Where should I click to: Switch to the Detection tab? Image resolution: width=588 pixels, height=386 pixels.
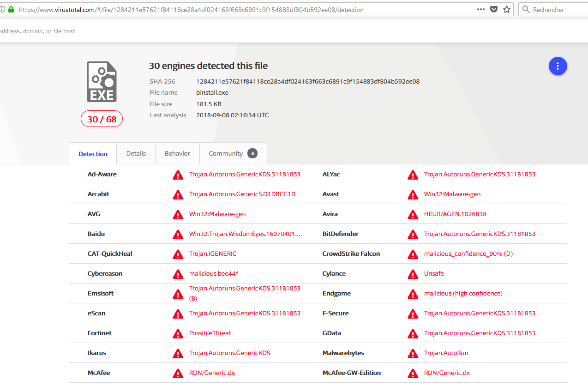[93, 154]
